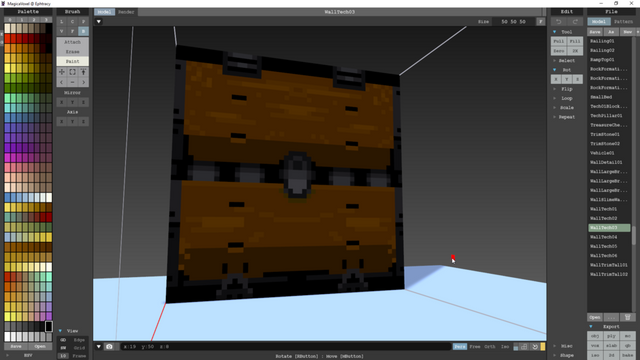Toggle the Grid display option
The width and height of the screenshot is (640, 360).
point(79,348)
